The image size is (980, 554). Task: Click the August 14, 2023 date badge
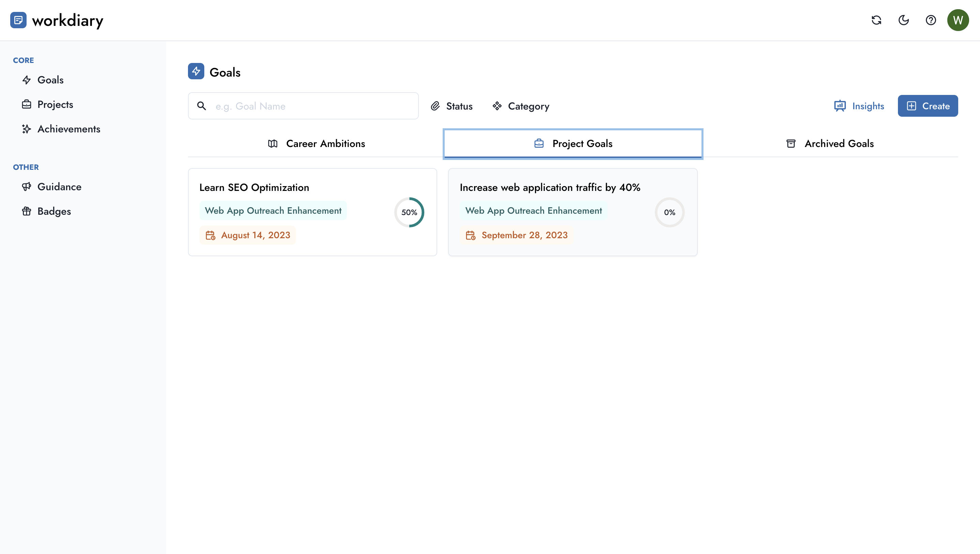click(x=248, y=235)
